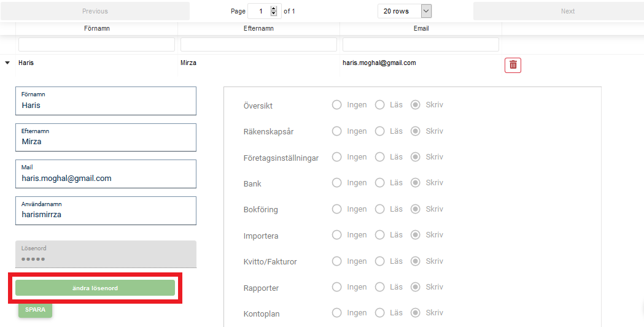Choose Skriv for Bank permission
Screen dimensions: 644x327
(416, 183)
